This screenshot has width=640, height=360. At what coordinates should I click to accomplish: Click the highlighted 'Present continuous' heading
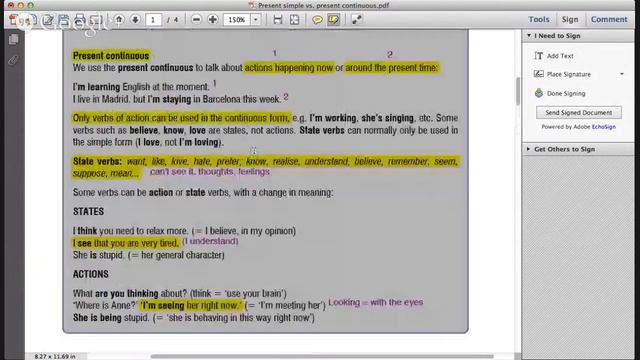tap(111, 56)
